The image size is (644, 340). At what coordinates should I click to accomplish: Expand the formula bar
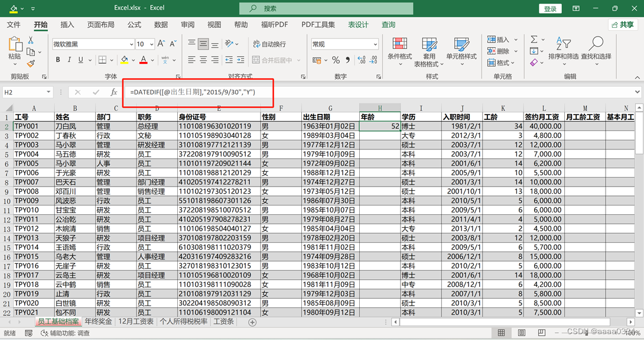pyautogui.click(x=637, y=92)
